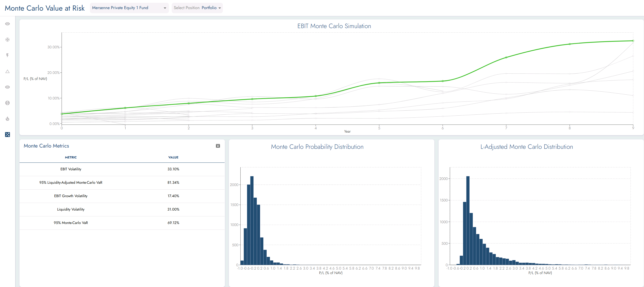Click the first eye icon in sidebar
Viewport: 644px width, 287px height.
coord(8,24)
